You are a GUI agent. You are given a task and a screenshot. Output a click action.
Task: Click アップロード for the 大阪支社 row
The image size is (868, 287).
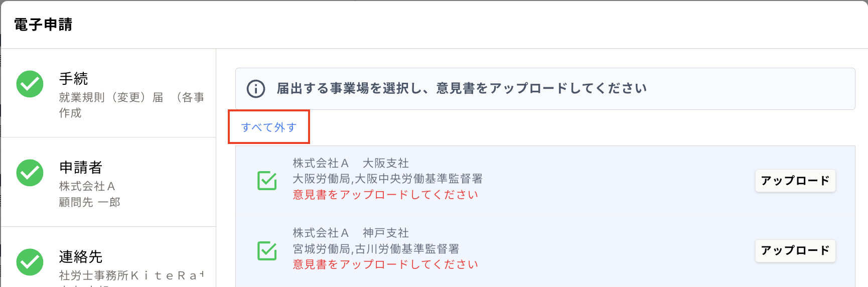point(795,181)
